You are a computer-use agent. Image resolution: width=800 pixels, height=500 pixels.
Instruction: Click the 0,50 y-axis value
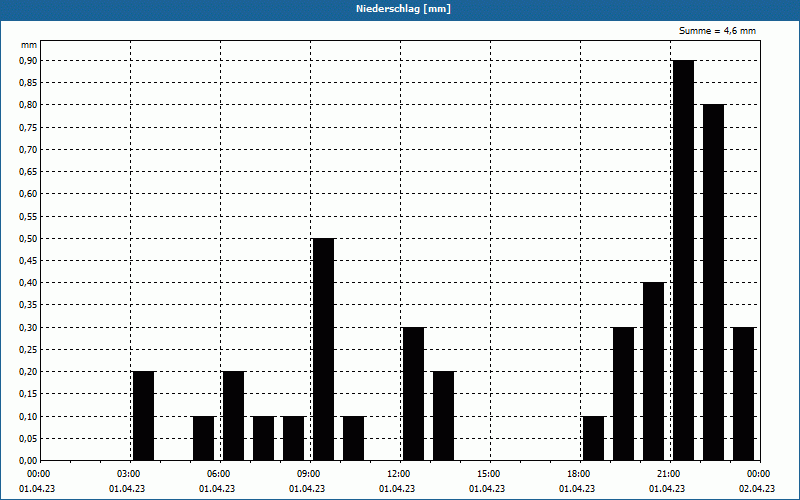28,238
